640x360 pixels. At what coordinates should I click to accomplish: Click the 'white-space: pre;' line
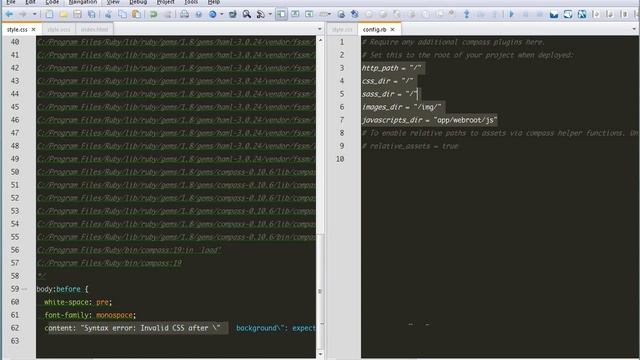78,302
